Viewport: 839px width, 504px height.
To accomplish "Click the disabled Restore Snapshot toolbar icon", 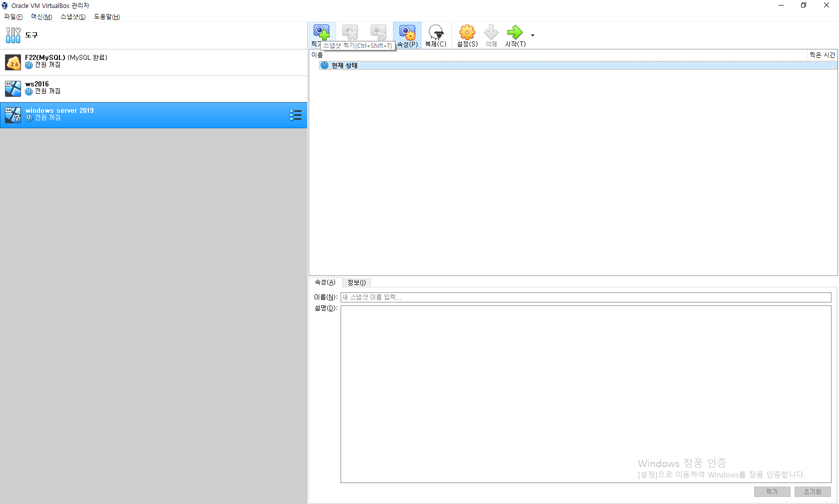I will point(379,32).
